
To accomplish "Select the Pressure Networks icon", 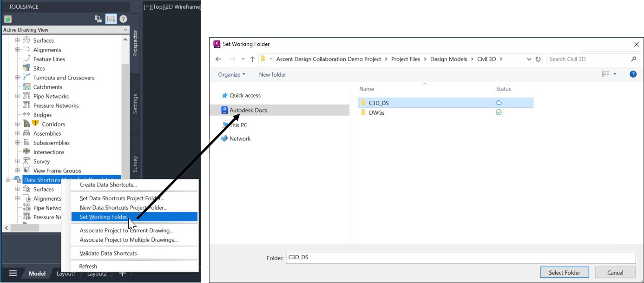I will click(x=26, y=105).
